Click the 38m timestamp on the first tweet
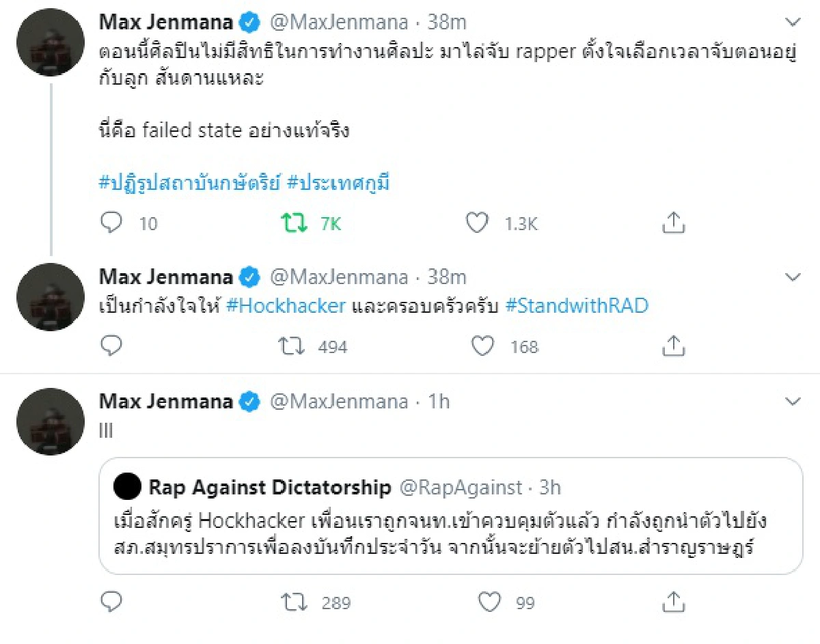 coord(448,21)
